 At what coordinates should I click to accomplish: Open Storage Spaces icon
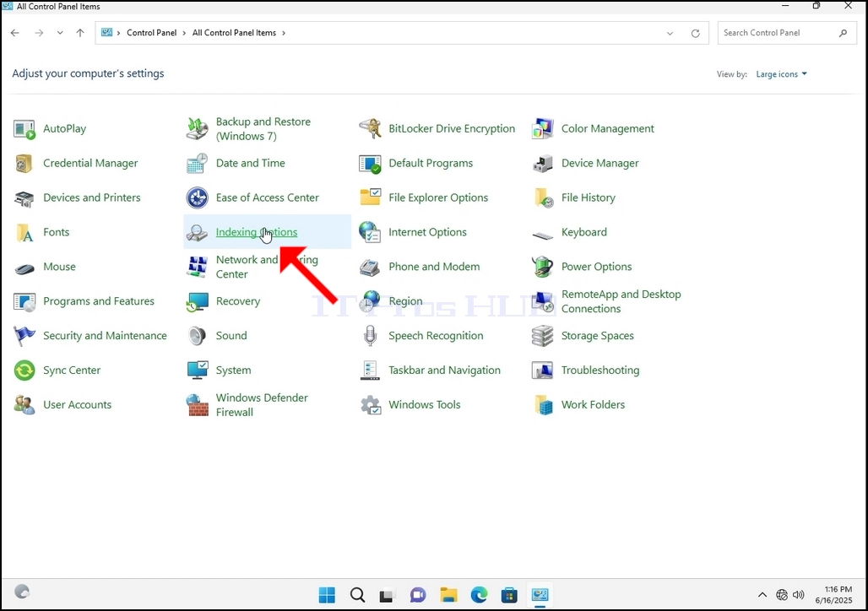coord(542,336)
